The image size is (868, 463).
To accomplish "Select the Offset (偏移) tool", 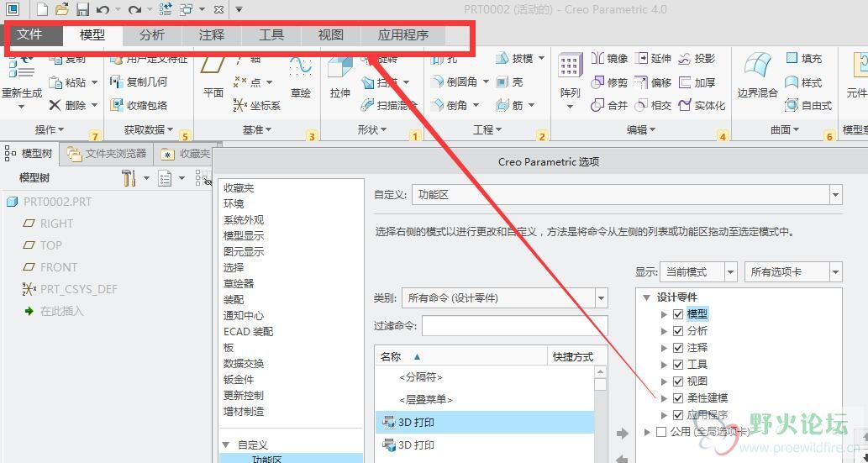I will click(653, 82).
